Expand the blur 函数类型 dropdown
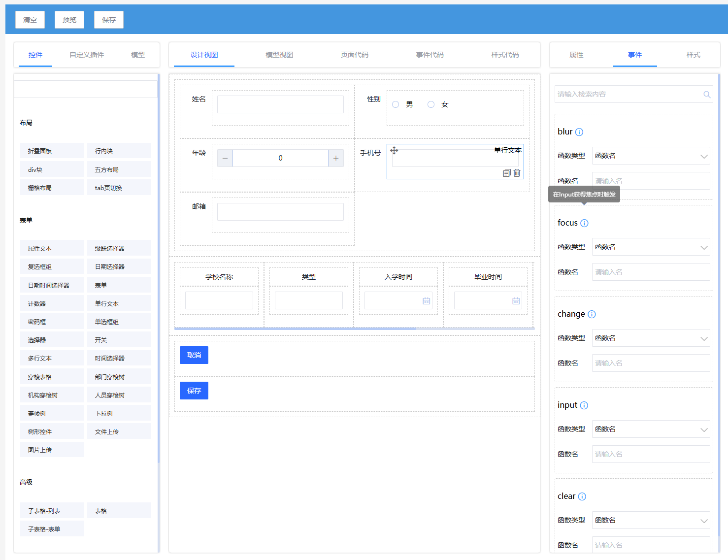Image resolution: width=728 pixels, height=560 pixels. pos(651,156)
